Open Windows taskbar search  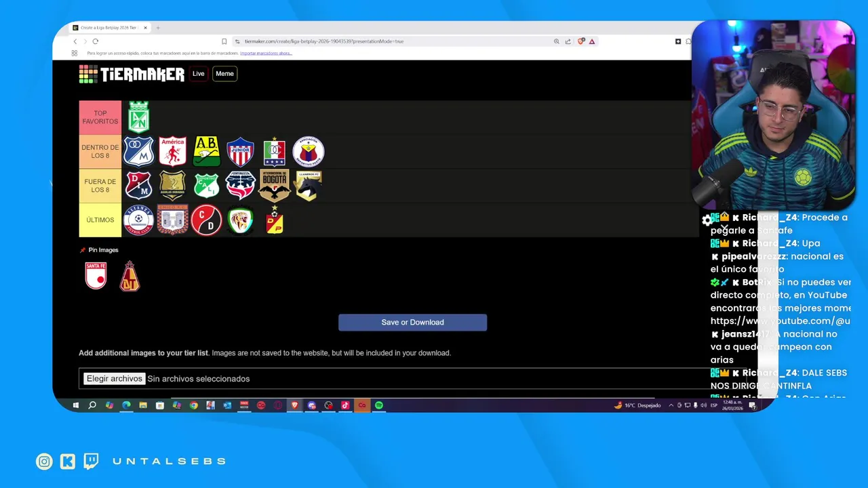tap(92, 405)
